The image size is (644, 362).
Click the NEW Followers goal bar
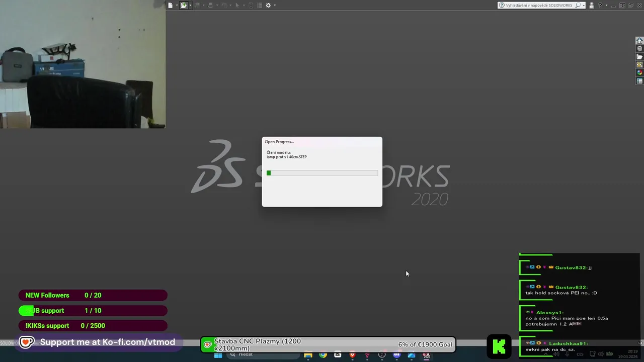[x=93, y=295]
